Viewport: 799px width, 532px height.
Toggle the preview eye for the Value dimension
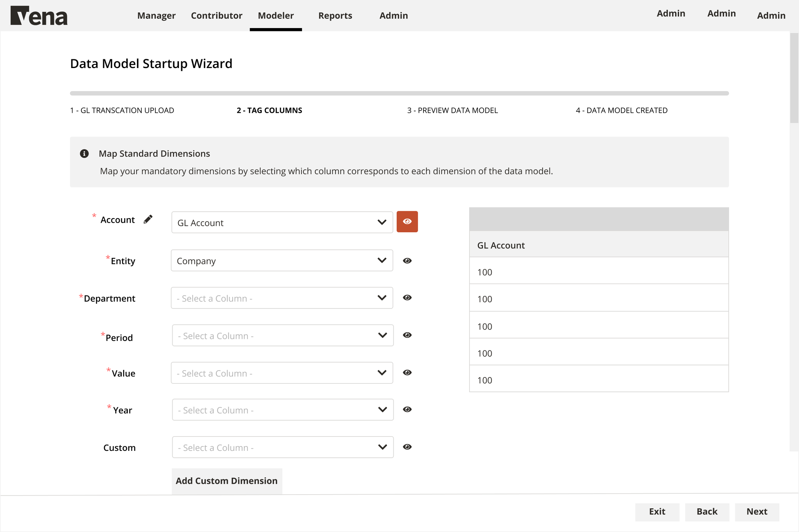[x=407, y=372]
